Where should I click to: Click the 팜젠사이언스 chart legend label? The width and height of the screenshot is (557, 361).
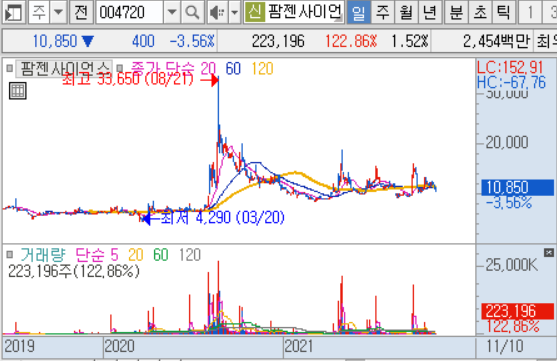(64, 68)
